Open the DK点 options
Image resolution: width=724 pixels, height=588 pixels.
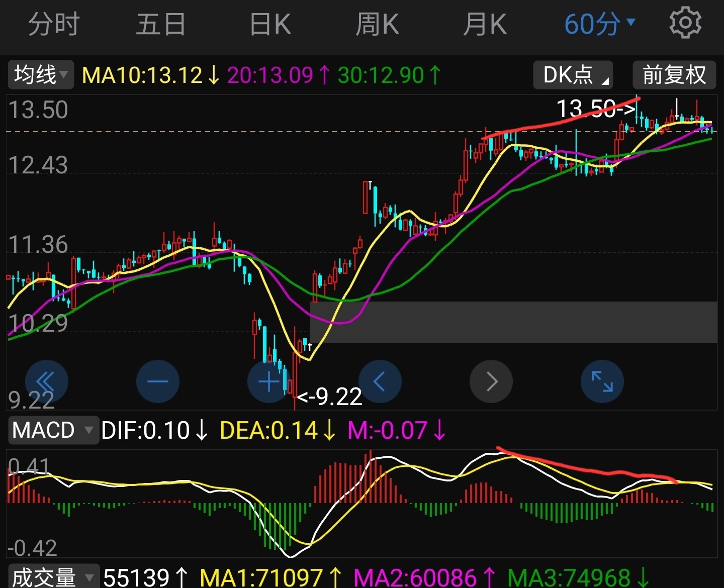[x=573, y=75]
